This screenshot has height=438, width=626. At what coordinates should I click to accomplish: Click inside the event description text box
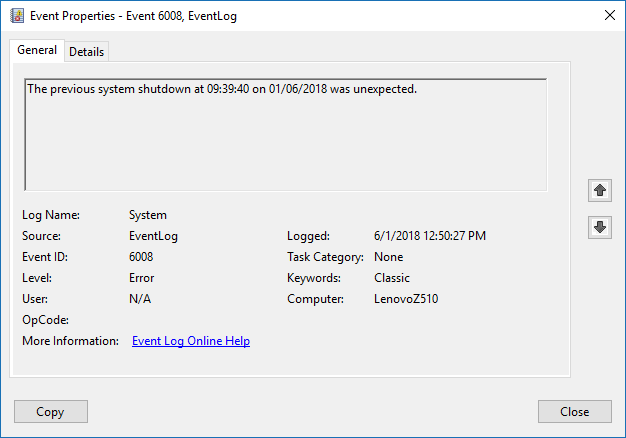(285, 135)
